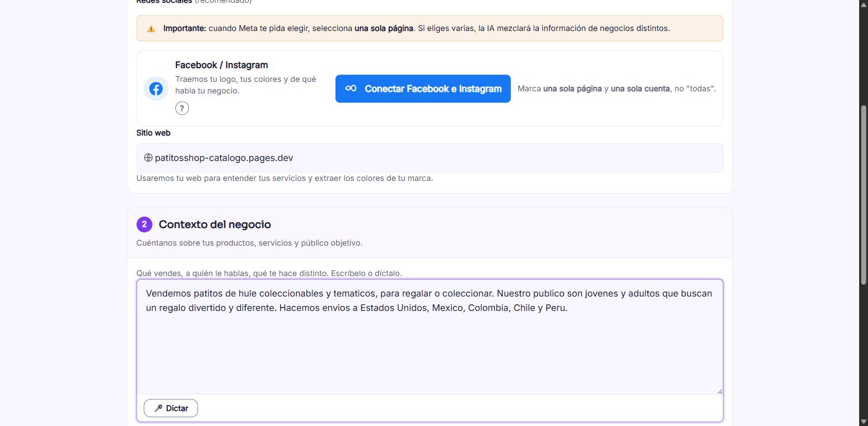
Task: Click the 'Facebook / Instagram' title text
Action: coord(221,65)
